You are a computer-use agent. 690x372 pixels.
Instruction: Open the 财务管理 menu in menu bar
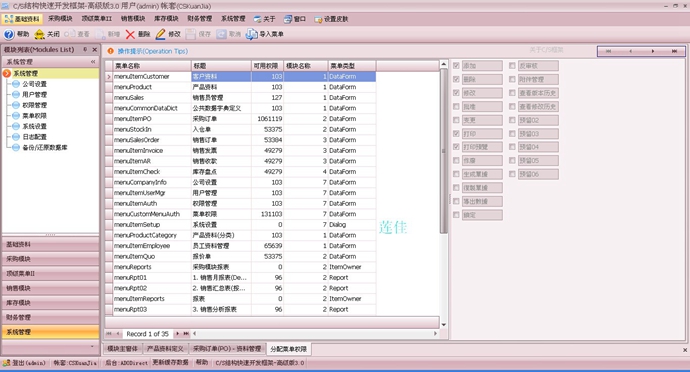[199, 18]
